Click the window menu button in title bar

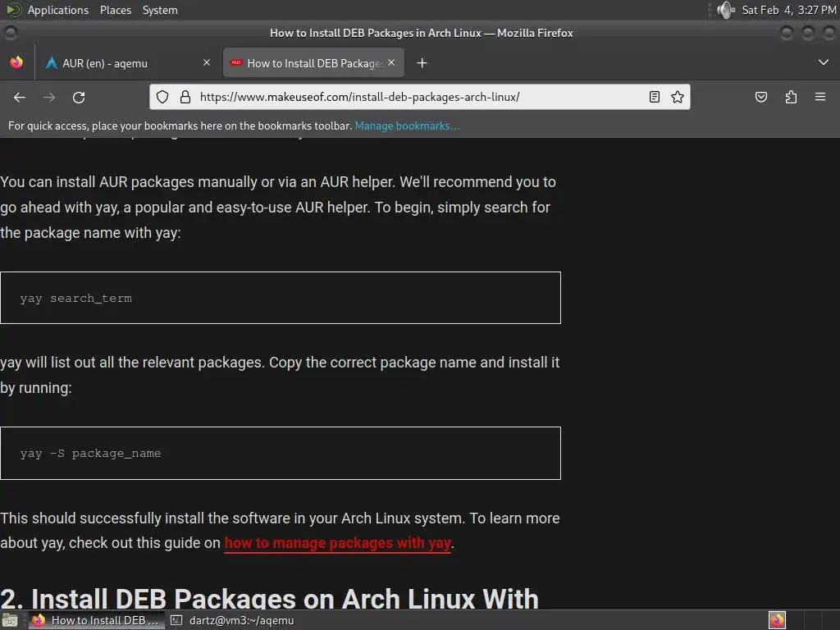point(10,33)
